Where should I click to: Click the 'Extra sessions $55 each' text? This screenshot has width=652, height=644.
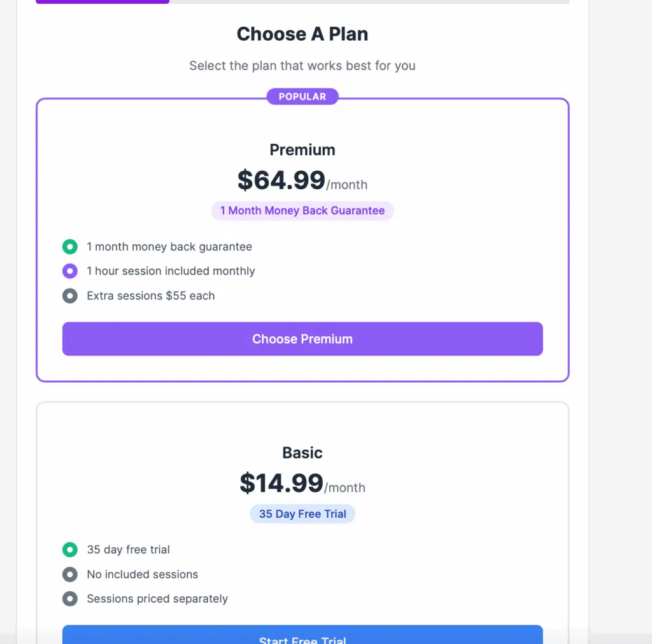[151, 296]
